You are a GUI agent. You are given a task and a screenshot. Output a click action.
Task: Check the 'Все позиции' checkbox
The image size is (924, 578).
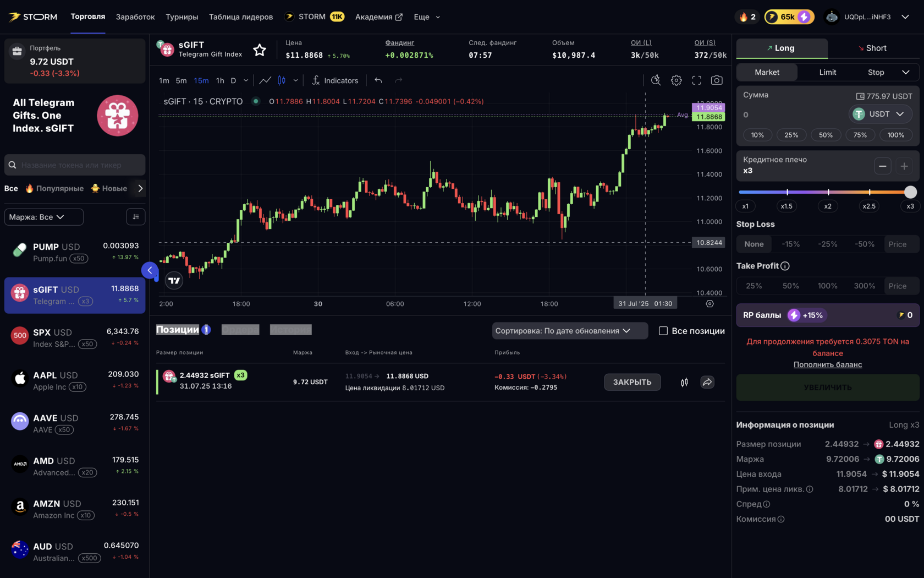coord(663,331)
